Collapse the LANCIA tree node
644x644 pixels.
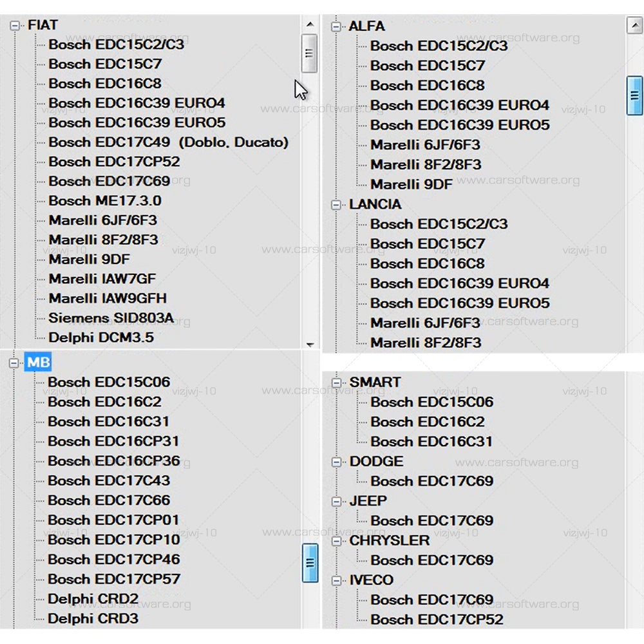coord(336,205)
